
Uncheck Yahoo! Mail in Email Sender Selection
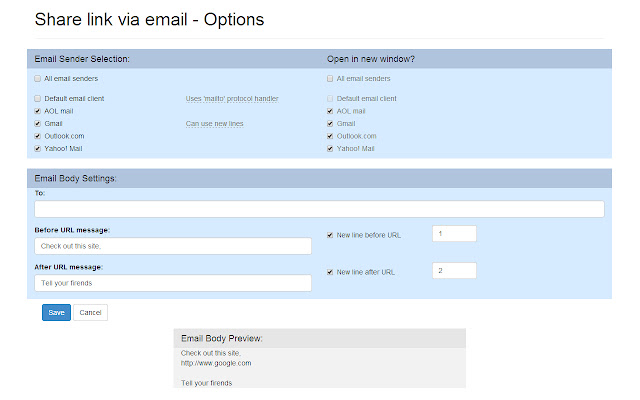pyautogui.click(x=37, y=148)
